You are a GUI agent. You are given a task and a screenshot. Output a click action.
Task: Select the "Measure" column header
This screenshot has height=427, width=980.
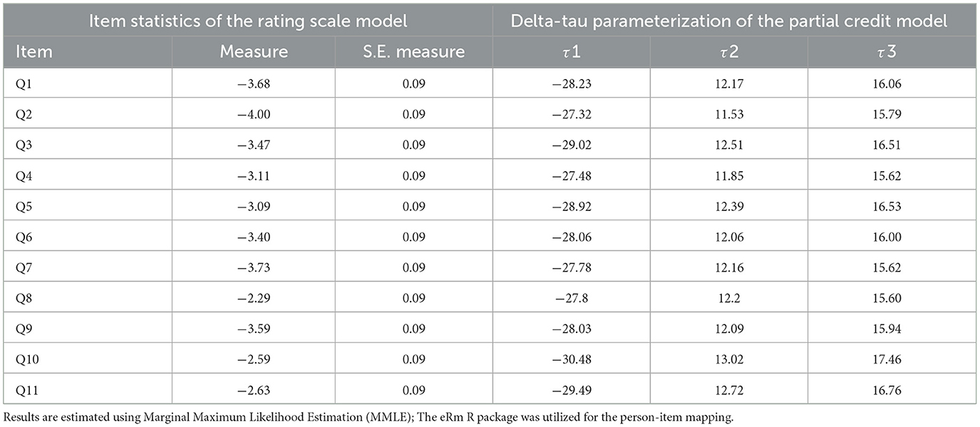252,52
